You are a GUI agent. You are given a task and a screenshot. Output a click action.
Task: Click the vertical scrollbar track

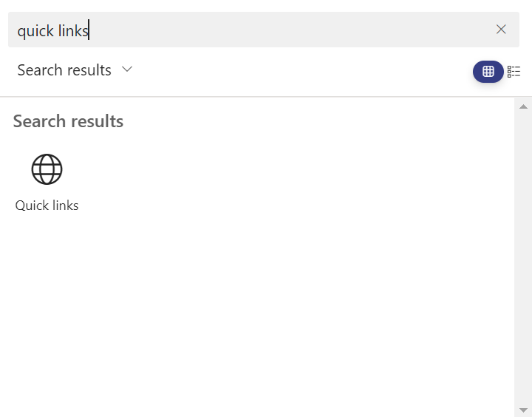point(523,259)
